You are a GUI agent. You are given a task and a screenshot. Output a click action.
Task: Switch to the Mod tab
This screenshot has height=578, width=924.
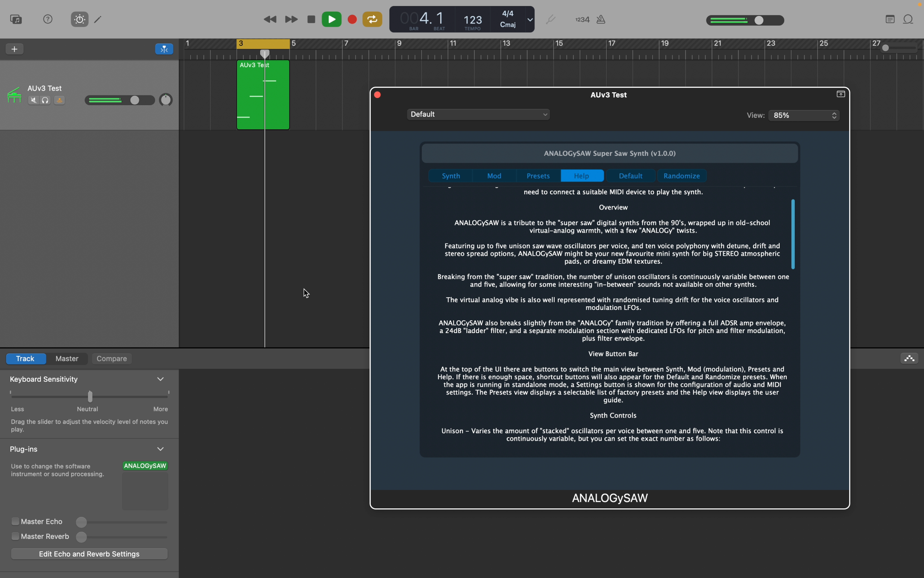494,176
